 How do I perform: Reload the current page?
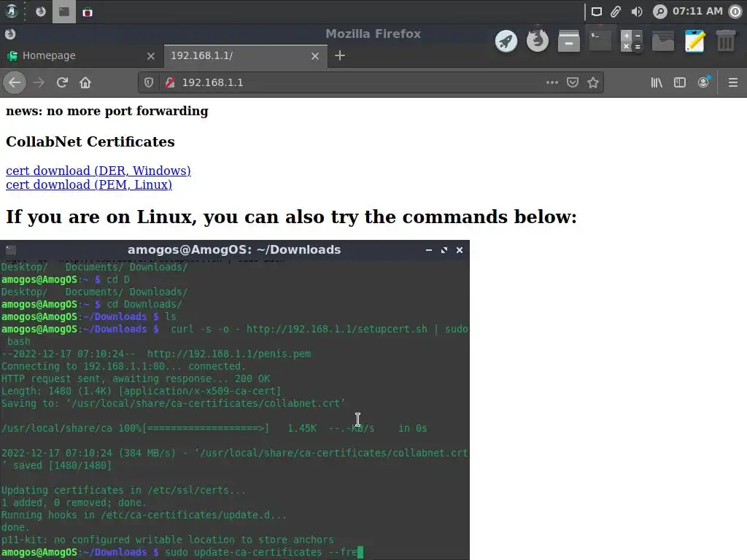62,82
